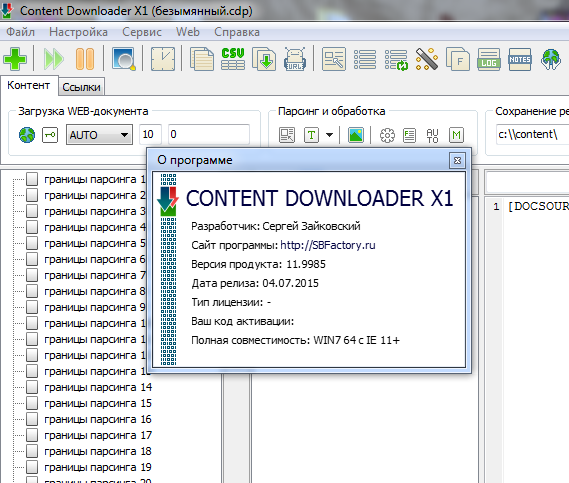Click the orange pause icon

(x=85, y=59)
